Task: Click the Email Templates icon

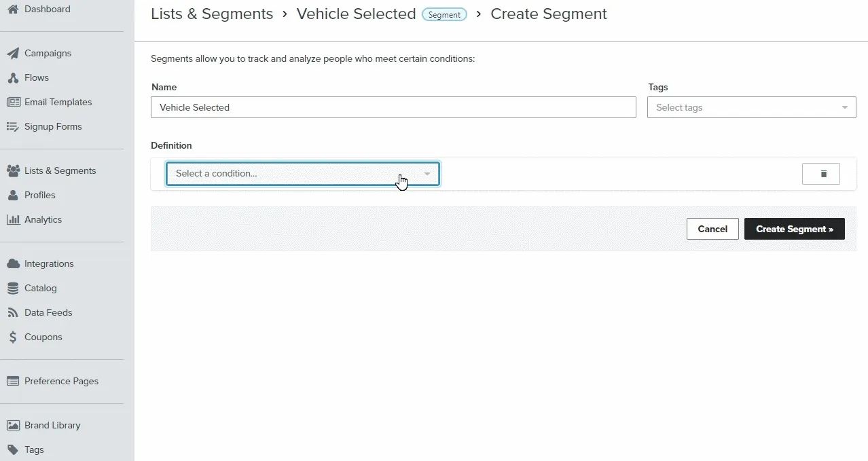Action: click(13, 103)
